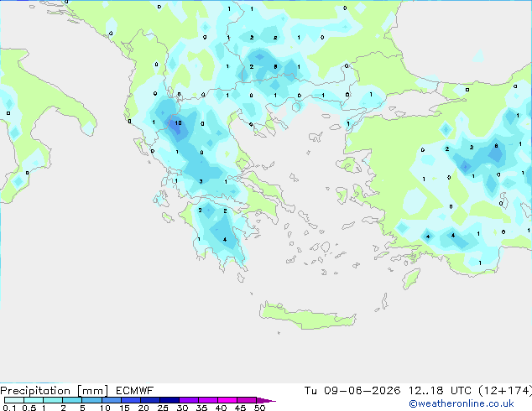Pick the purple swatch between 30 and 35

point(189,400)
